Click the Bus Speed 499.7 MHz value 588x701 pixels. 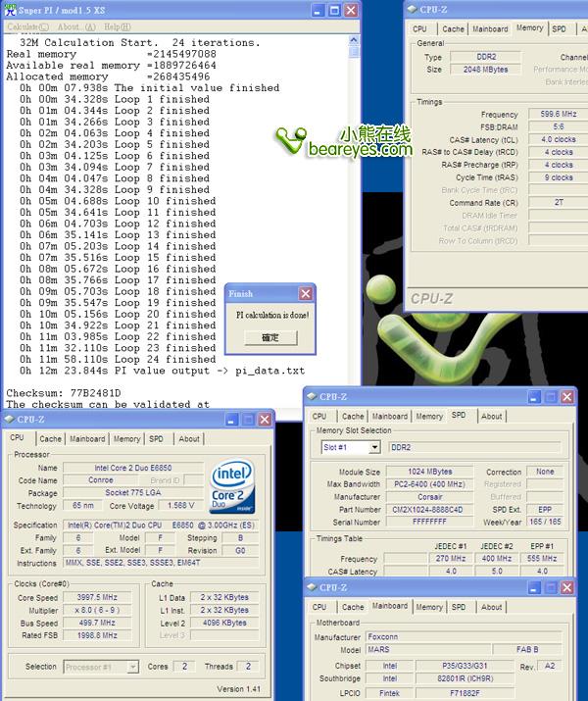point(97,623)
